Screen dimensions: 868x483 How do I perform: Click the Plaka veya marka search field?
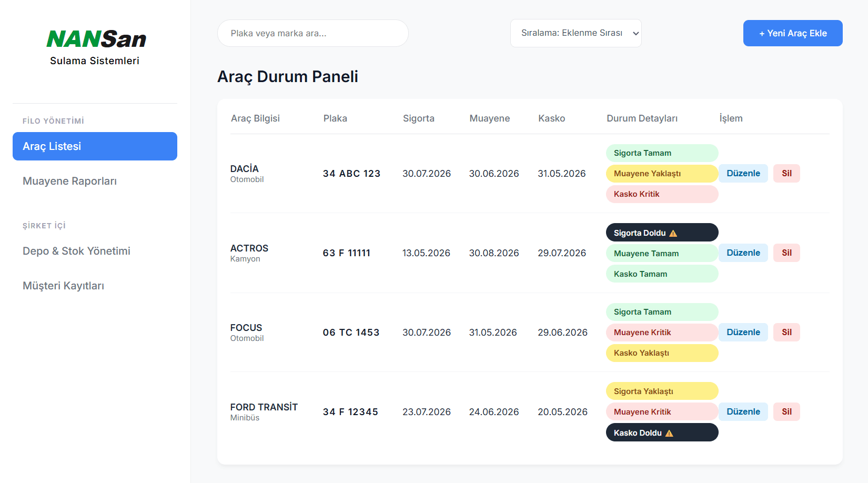pos(313,33)
